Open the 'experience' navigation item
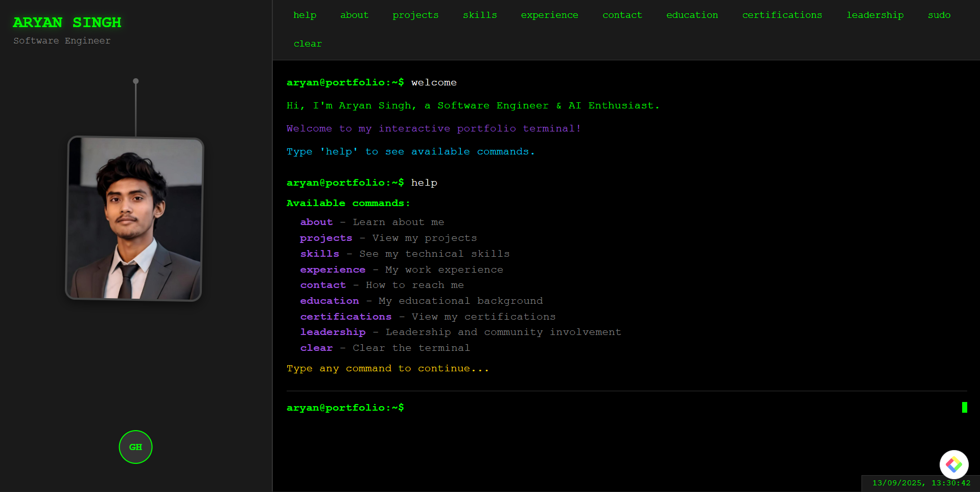 pyautogui.click(x=549, y=15)
